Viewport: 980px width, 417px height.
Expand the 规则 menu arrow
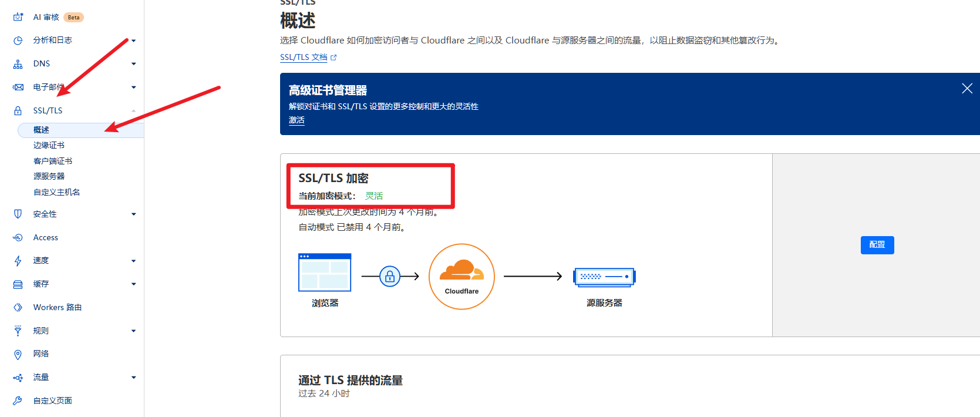coord(134,331)
